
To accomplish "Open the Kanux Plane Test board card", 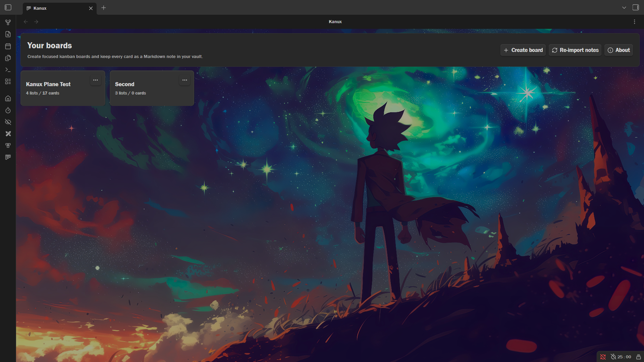I will [x=63, y=88].
